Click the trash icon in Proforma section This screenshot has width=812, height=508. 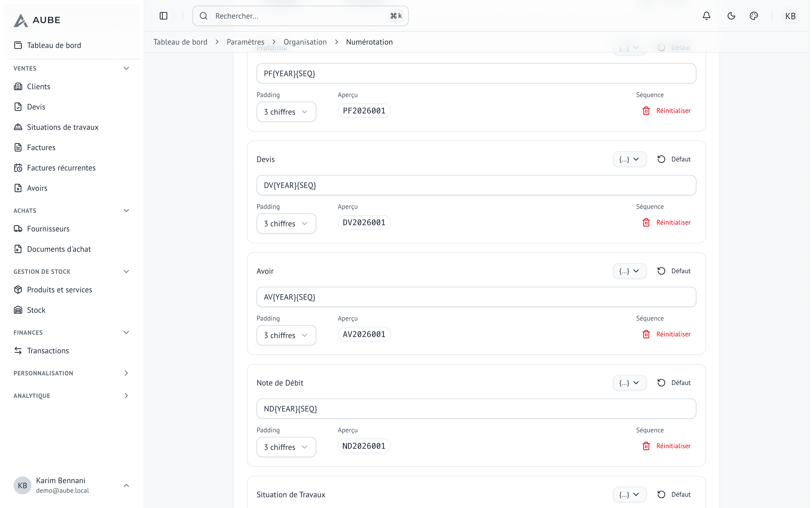(646, 111)
